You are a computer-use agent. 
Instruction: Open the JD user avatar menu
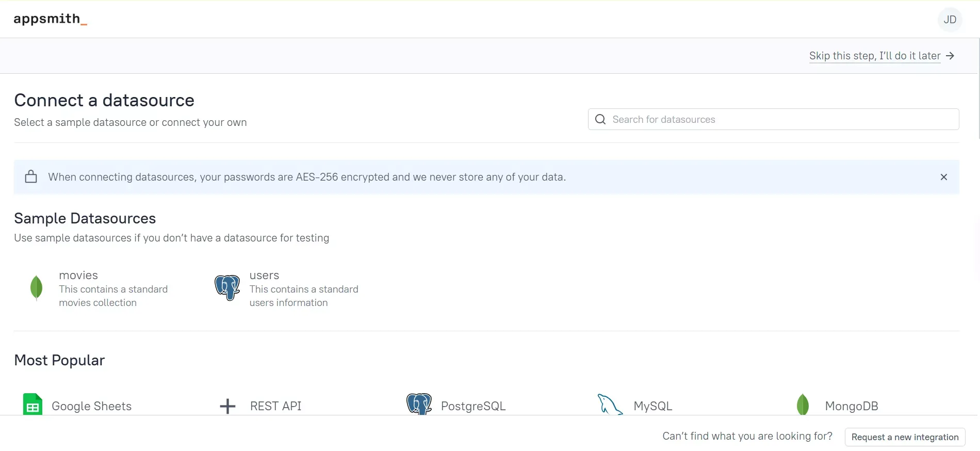point(950,20)
